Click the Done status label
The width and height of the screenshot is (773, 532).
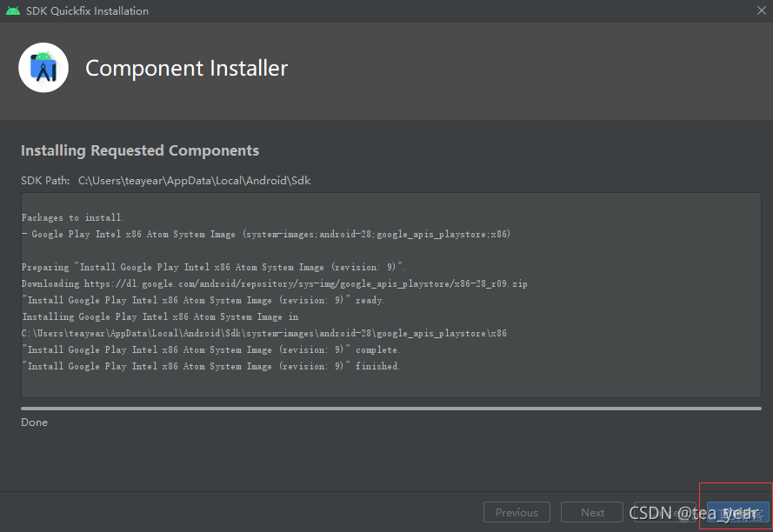[34, 422]
